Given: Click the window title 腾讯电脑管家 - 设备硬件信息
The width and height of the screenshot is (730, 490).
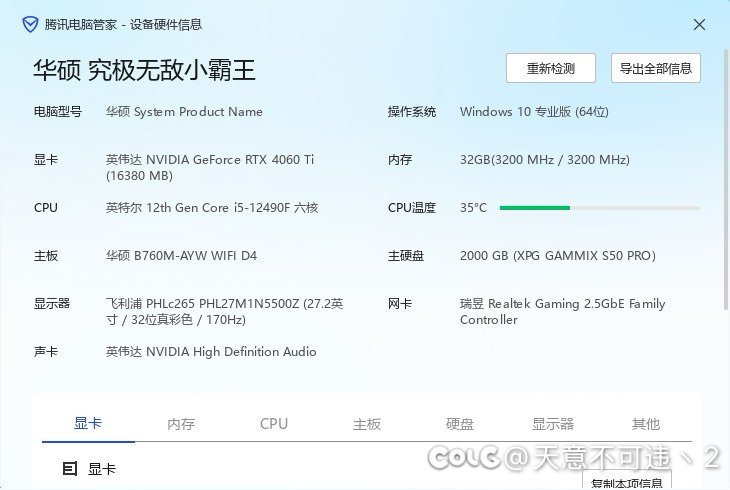Looking at the screenshot, I should 123,24.
